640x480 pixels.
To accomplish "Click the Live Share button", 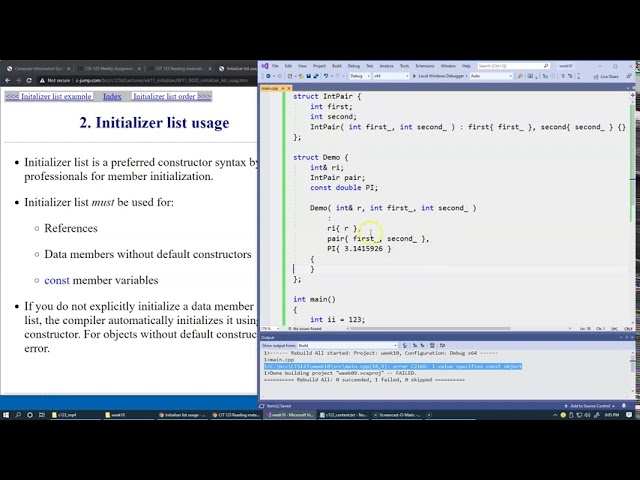I will click(x=606, y=76).
